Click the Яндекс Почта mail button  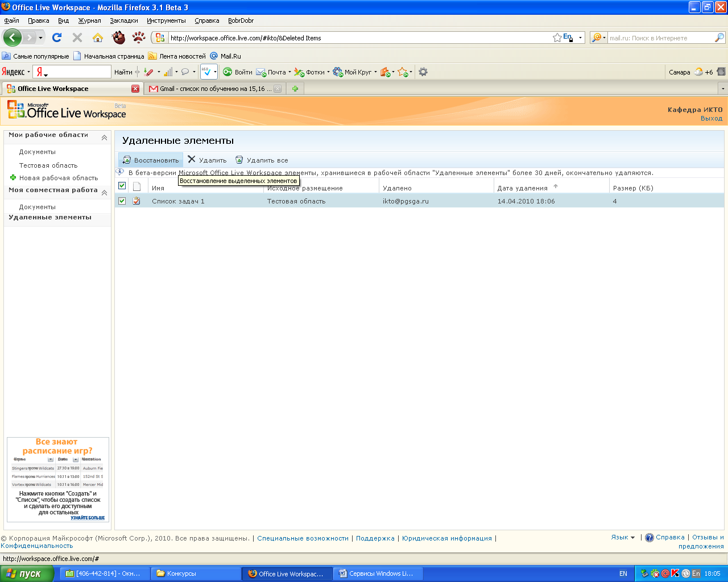[272, 72]
